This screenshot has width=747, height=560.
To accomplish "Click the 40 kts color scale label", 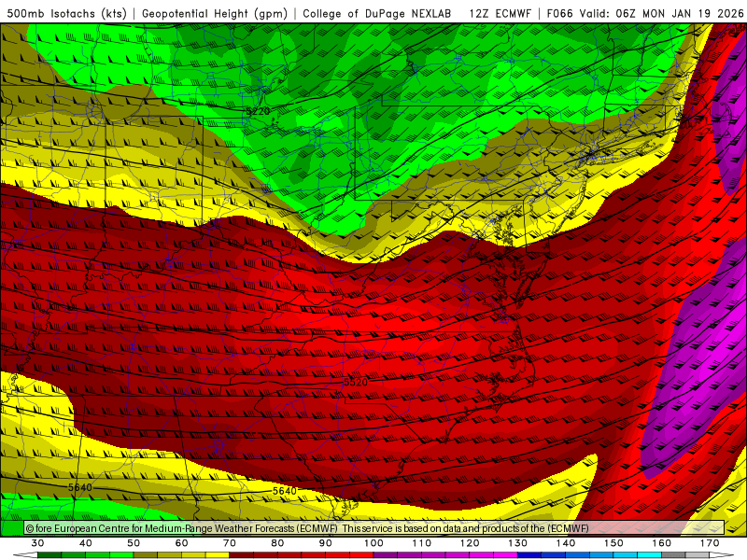I will pos(86,543).
